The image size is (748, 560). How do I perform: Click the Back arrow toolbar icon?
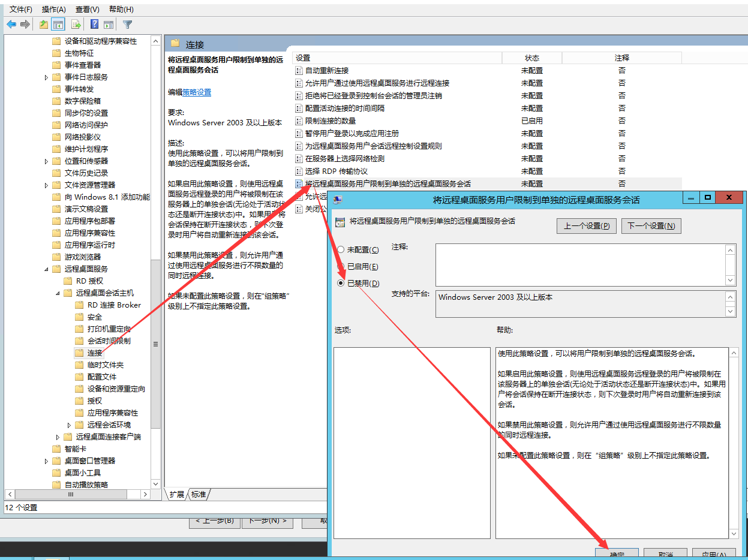click(x=11, y=25)
